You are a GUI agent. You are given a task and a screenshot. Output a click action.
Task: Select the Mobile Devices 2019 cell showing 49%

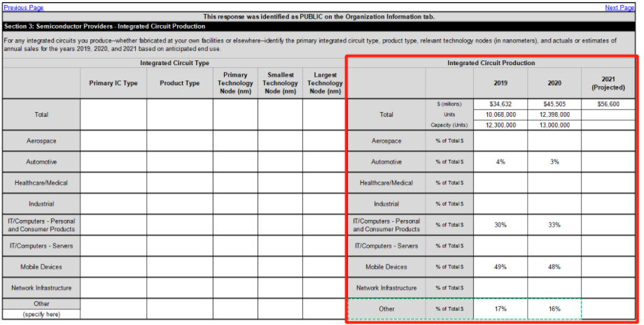click(500, 267)
